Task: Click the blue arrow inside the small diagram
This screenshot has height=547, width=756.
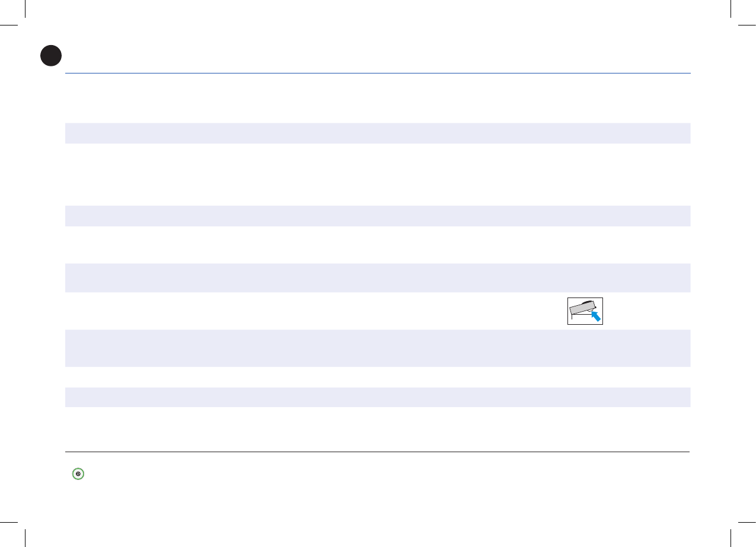Action: (596, 316)
